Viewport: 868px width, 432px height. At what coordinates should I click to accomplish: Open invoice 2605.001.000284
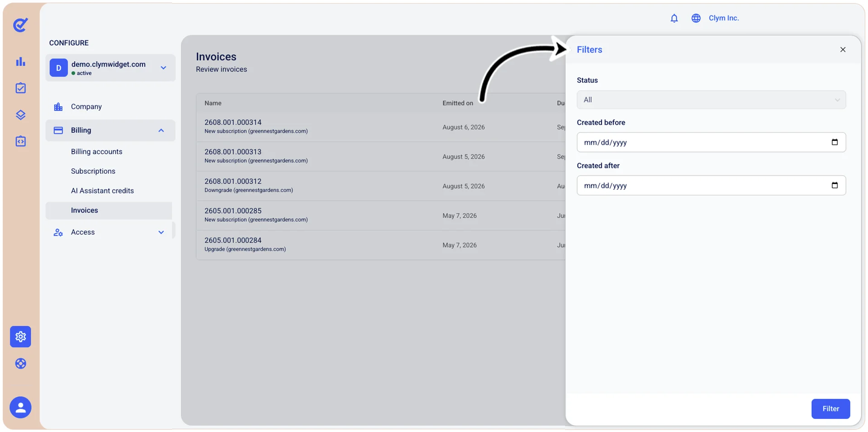click(x=233, y=240)
